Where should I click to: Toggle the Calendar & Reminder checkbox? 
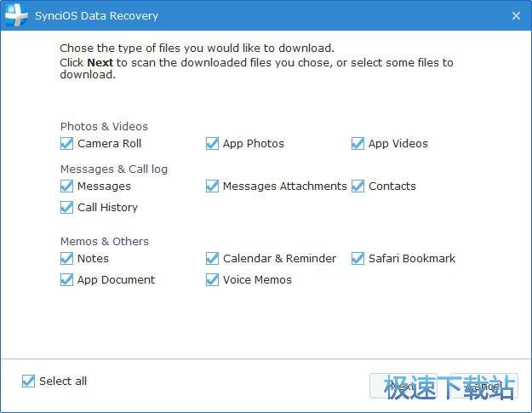[x=213, y=258]
